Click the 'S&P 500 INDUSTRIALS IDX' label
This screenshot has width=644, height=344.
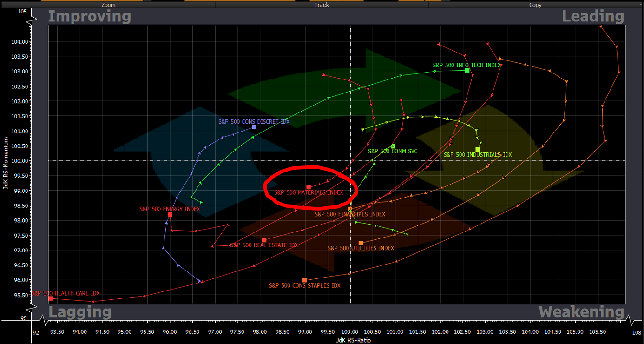(x=478, y=155)
